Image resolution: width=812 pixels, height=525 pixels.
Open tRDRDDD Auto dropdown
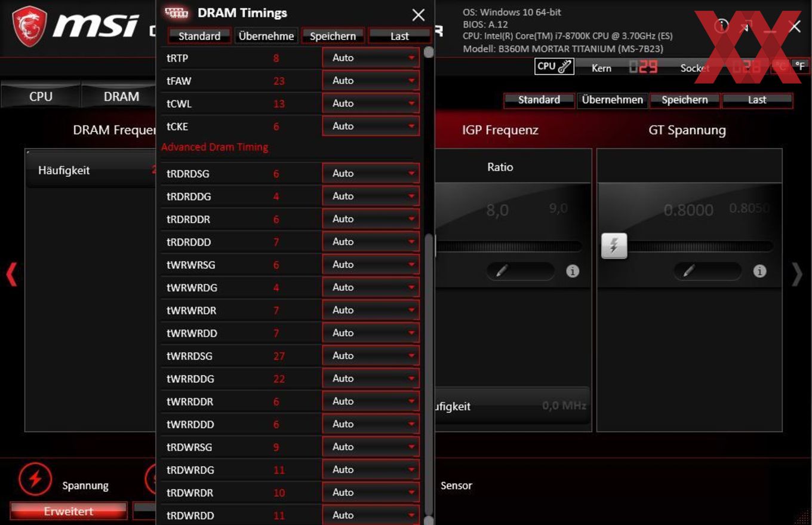371,241
